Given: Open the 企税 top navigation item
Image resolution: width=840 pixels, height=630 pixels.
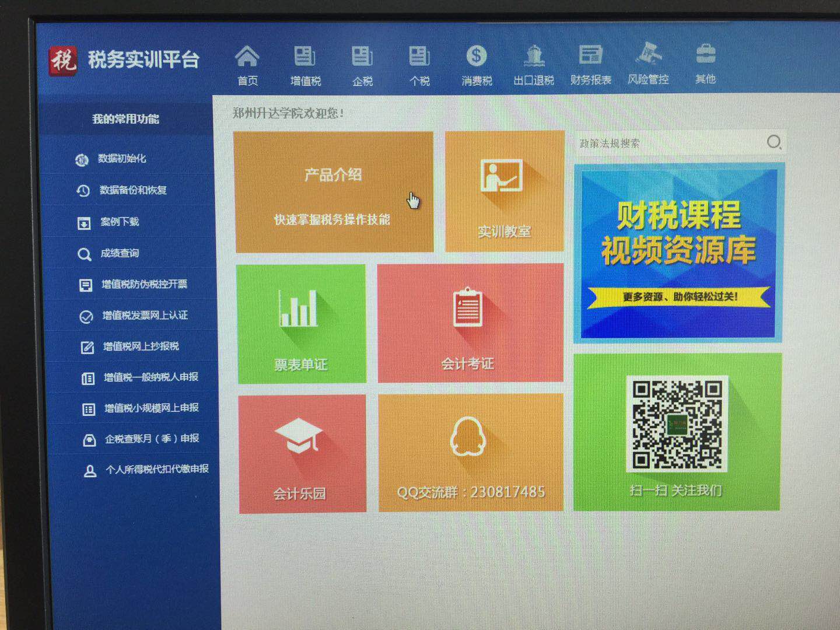Looking at the screenshot, I should pyautogui.click(x=362, y=65).
